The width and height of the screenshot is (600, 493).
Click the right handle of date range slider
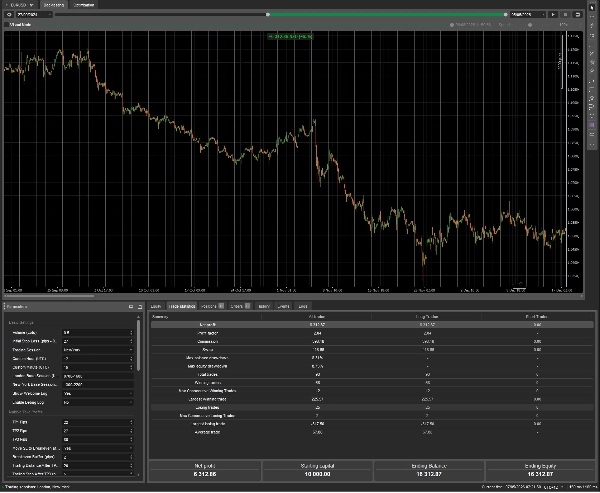(x=505, y=15)
